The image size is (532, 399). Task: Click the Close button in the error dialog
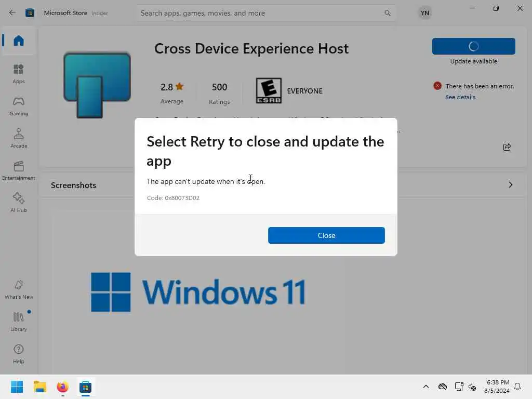click(326, 235)
